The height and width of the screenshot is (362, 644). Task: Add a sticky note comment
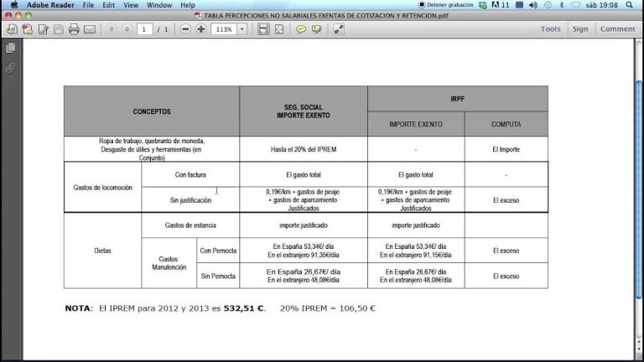(x=301, y=29)
